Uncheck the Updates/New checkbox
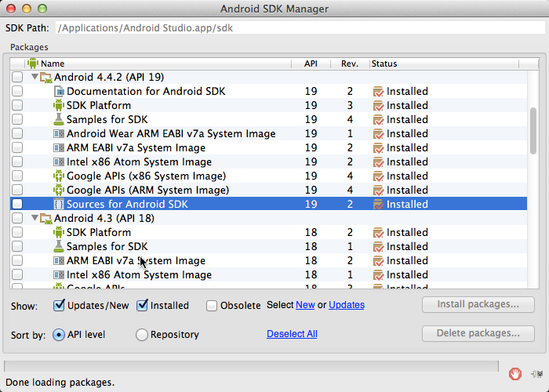 tap(59, 306)
